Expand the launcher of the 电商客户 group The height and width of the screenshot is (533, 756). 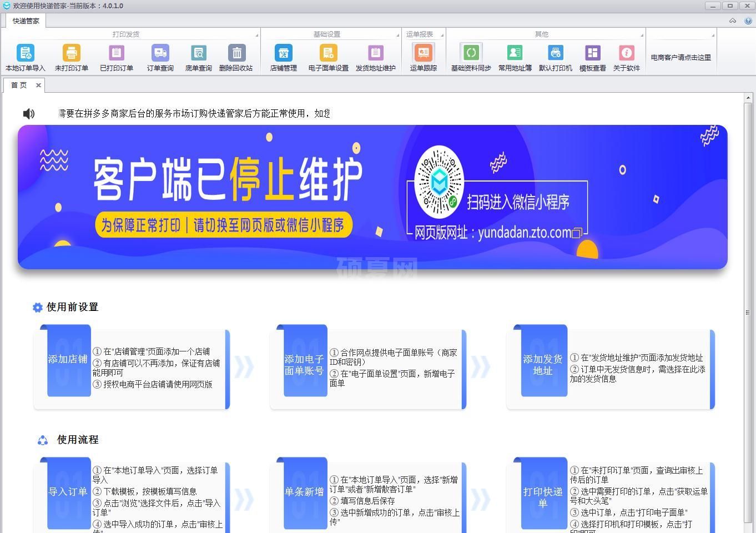click(x=713, y=35)
